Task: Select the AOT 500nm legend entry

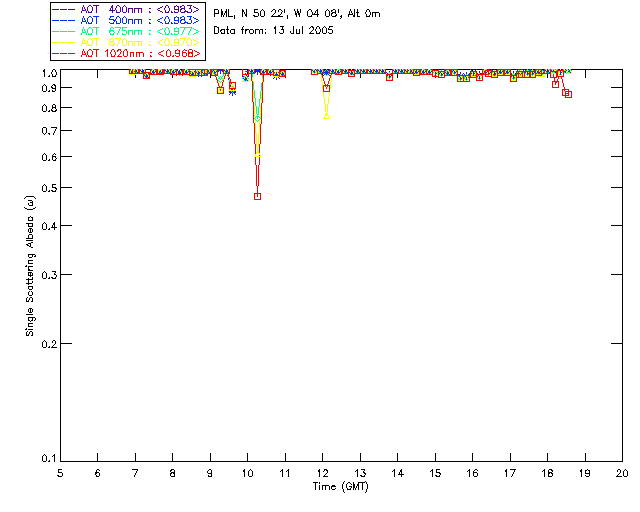Action: pos(126,20)
